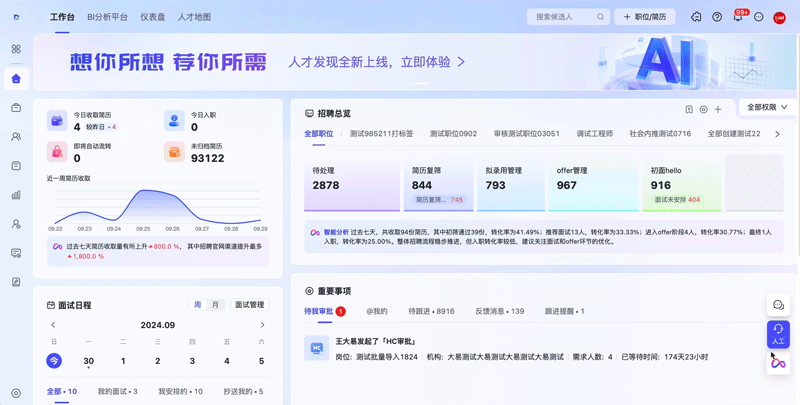
Task: Click the 人工 customer service floating button
Action: pyautogui.click(x=778, y=333)
